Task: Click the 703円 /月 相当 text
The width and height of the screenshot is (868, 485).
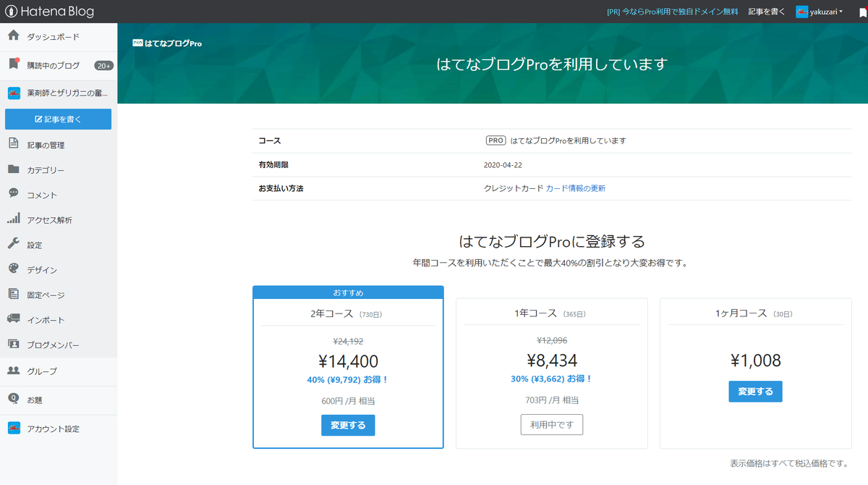Action: click(x=552, y=400)
